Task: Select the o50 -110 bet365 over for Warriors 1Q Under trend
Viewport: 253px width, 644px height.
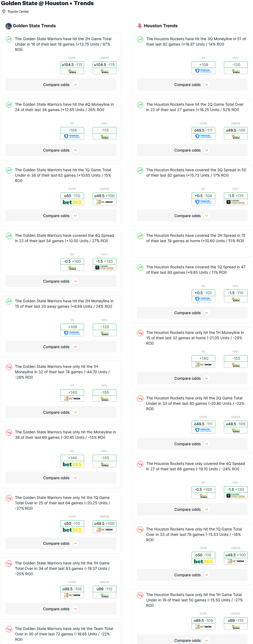Action: [72, 199]
